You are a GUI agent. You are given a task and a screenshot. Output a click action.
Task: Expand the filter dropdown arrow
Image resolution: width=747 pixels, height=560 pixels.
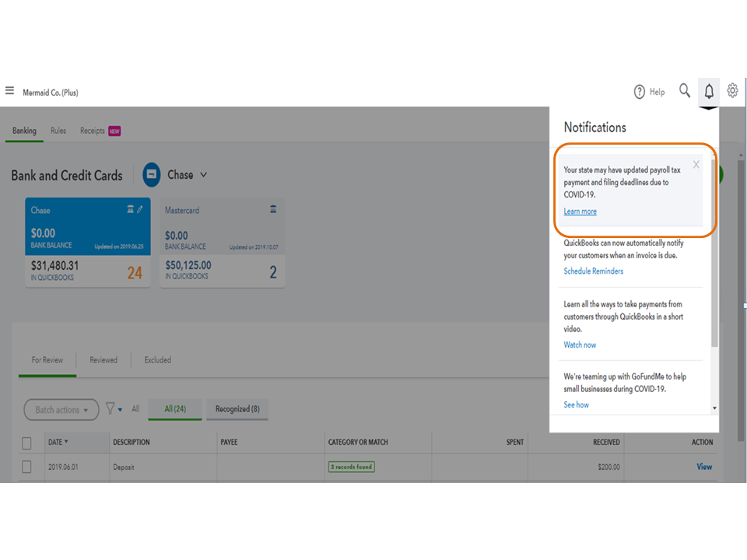click(120, 410)
